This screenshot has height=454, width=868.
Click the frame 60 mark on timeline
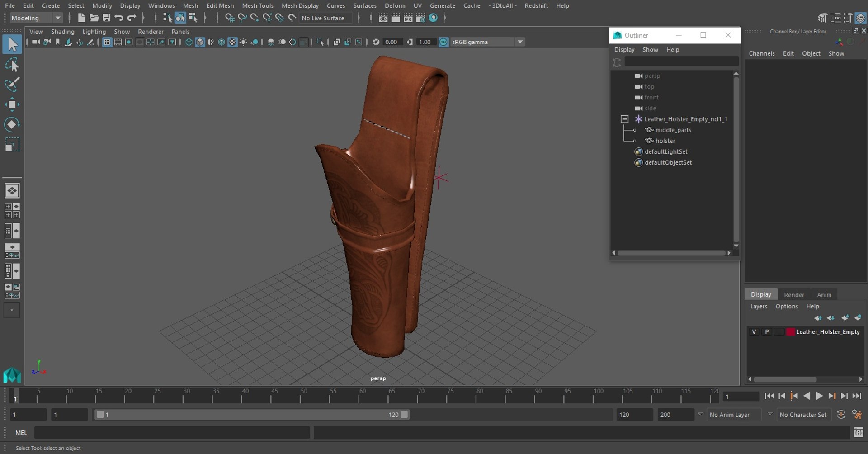tap(362, 396)
